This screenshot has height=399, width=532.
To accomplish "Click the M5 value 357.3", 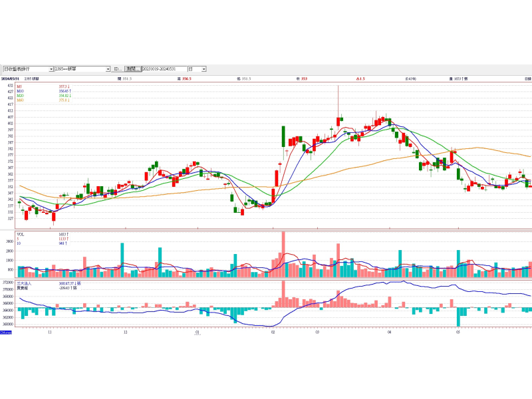I will (64, 87).
